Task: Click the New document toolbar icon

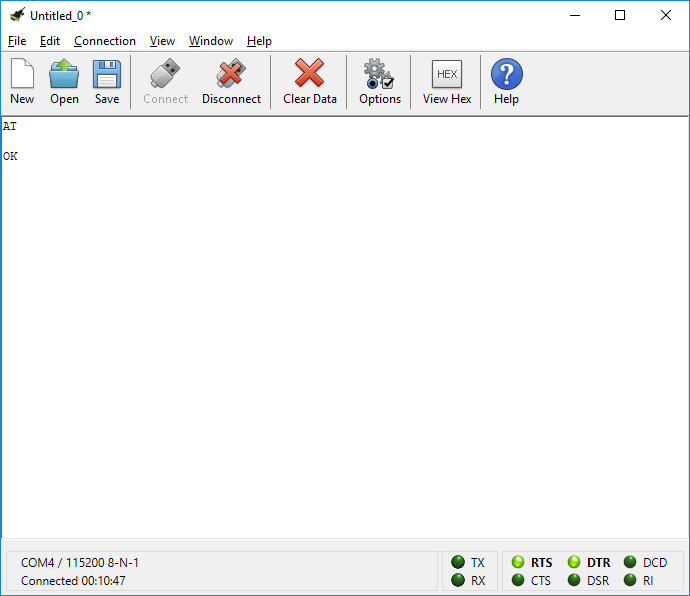Action: coord(22,74)
